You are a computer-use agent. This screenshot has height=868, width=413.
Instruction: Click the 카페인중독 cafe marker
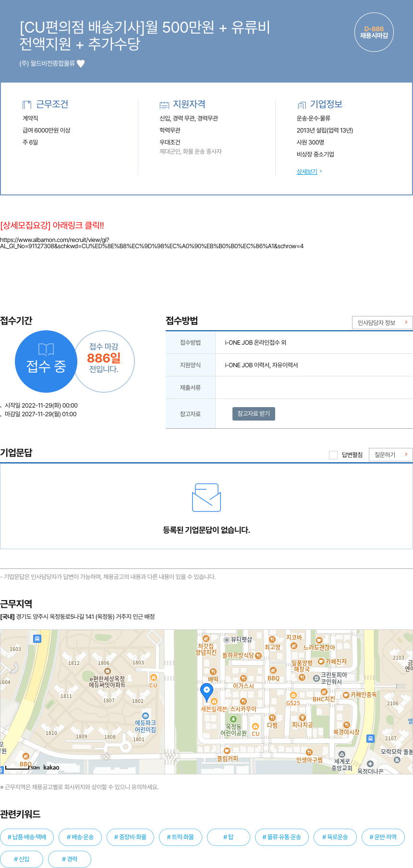click(346, 695)
